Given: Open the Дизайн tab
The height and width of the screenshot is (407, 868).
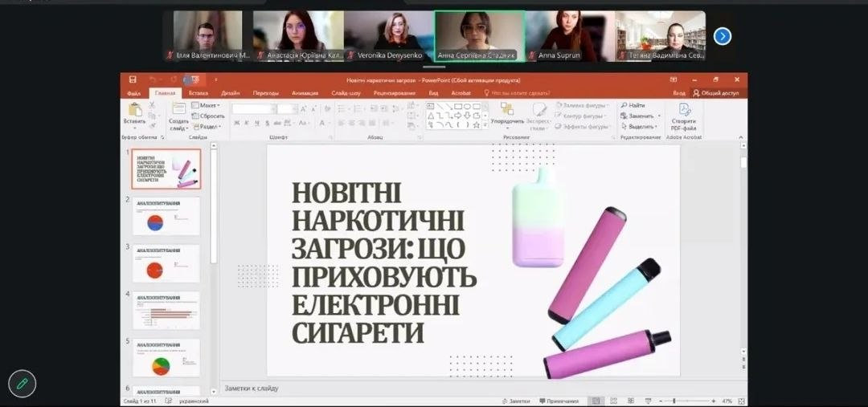Looking at the screenshot, I should [231, 93].
